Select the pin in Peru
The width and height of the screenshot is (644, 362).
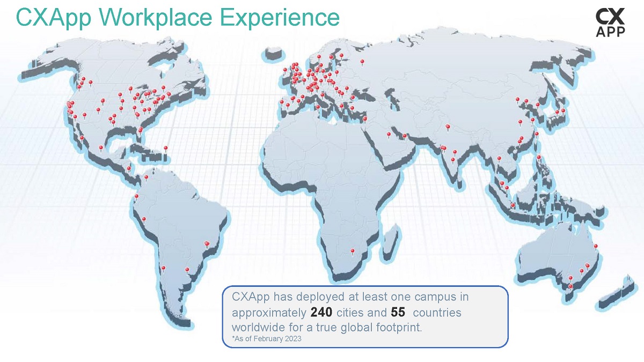click(144, 220)
